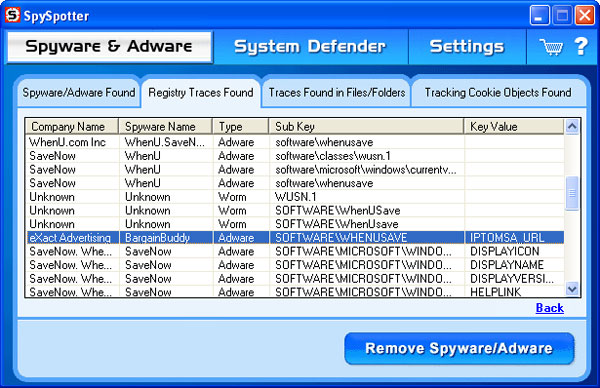The width and height of the screenshot is (600, 388).
Task: Open the Settings section
Action: coord(467,47)
